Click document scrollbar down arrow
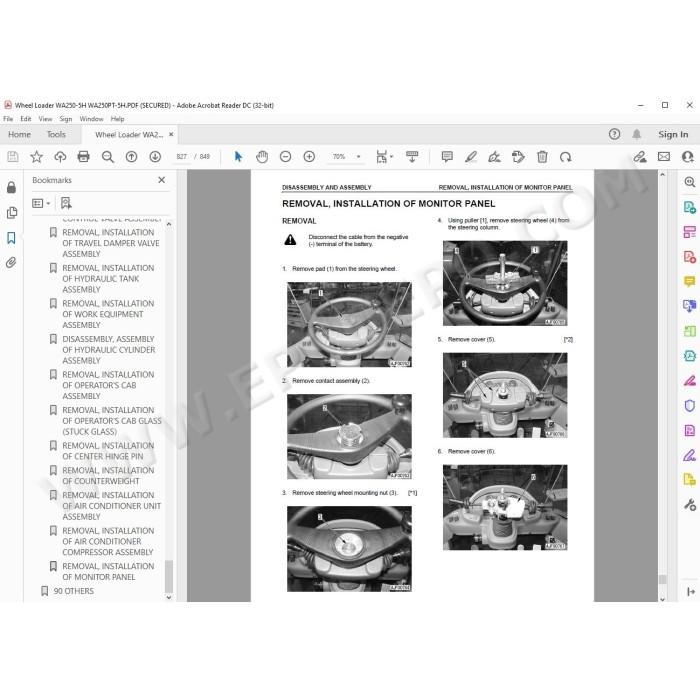This screenshot has height=700, width=700. [662, 599]
